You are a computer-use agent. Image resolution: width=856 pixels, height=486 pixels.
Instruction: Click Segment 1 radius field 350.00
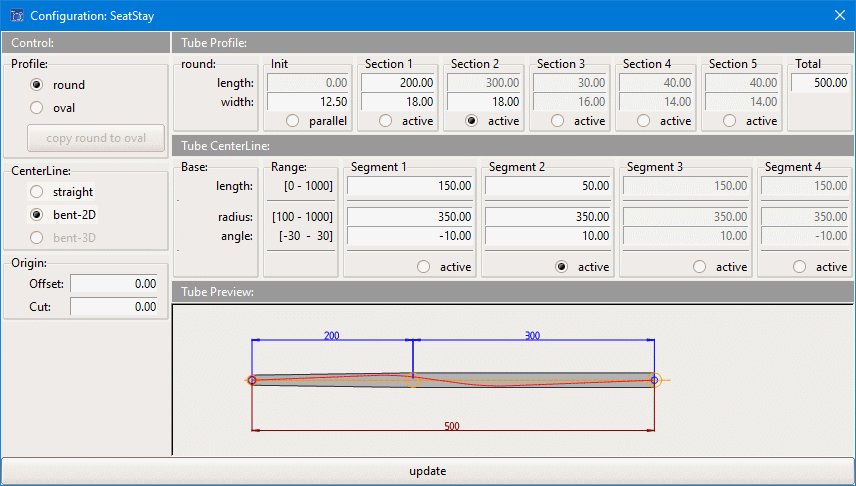pyautogui.click(x=411, y=217)
